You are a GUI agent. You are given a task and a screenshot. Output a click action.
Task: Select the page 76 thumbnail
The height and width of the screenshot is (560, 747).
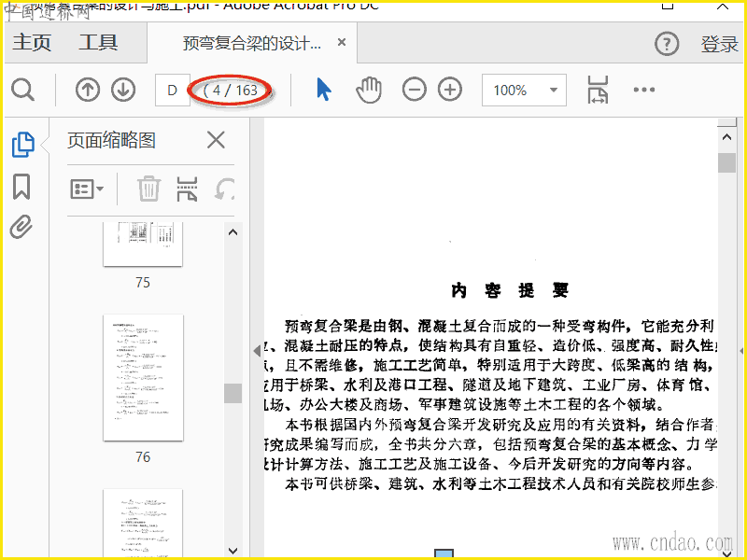point(143,378)
